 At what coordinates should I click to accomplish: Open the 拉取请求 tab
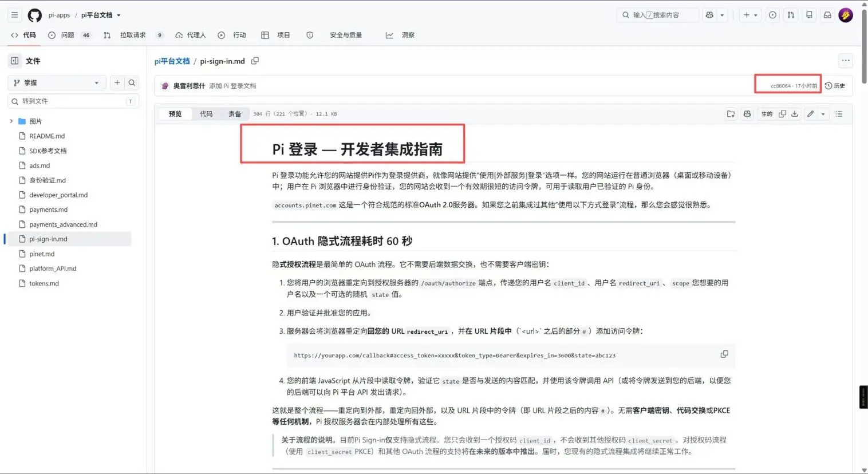133,35
